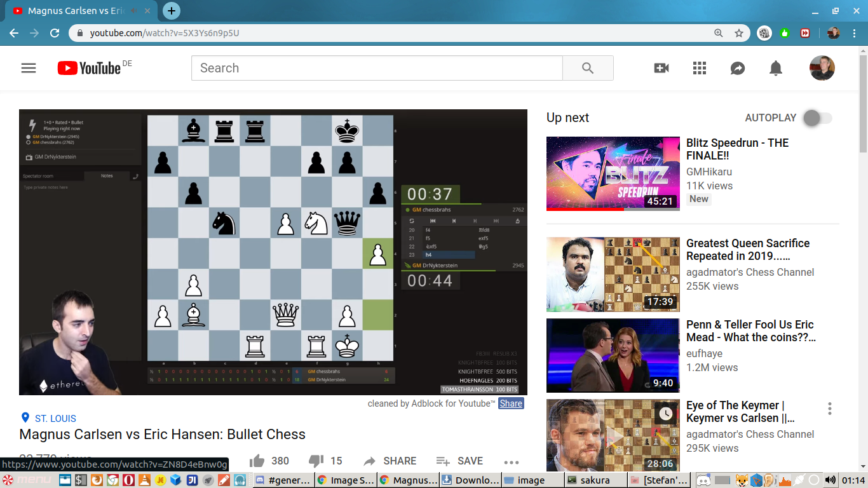Dislike the video with thumbs down
The height and width of the screenshot is (488, 868).
316,461
